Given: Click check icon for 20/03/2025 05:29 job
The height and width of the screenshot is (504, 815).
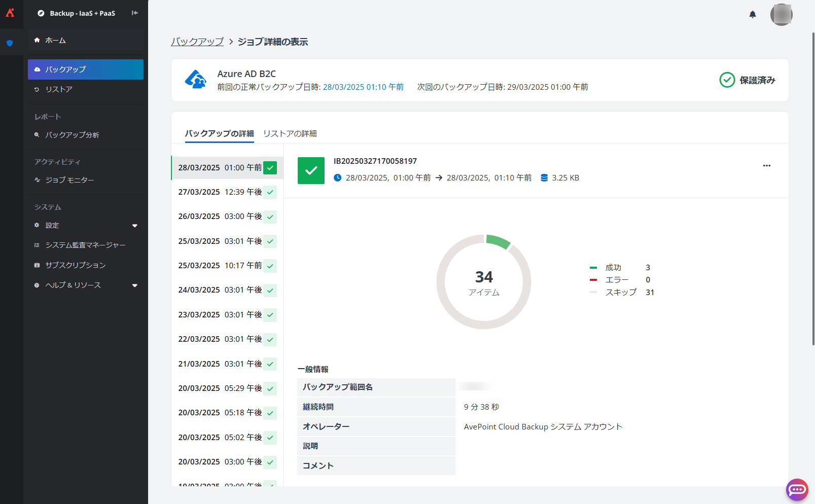Looking at the screenshot, I should click(x=270, y=388).
